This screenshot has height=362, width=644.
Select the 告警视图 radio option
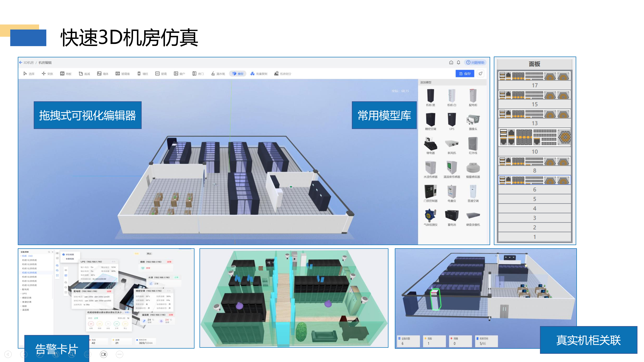63,259
